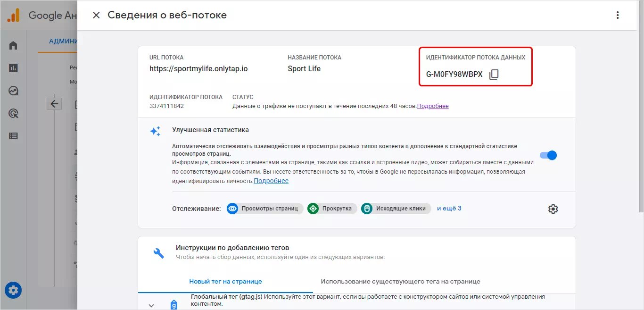Copy the measurement ID G-M0FY98WBPX
This screenshot has width=644, height=310.
click(494, 75)
